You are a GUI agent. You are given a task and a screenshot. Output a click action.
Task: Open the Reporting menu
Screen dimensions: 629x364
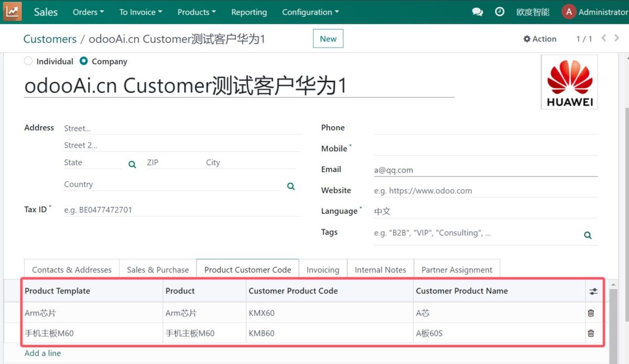(x=249, y=12)
